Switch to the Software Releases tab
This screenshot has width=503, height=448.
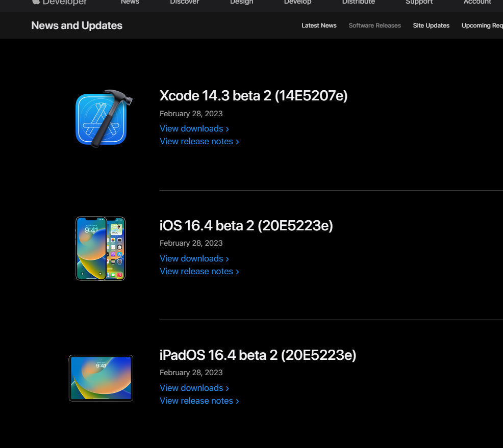[x=374, y=25]
